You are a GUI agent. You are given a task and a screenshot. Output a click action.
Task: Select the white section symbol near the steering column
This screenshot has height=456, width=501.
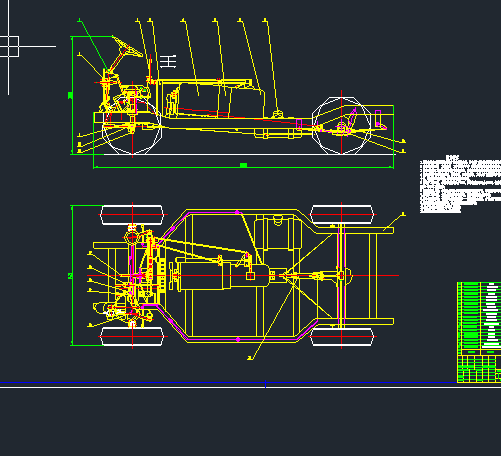168,62
